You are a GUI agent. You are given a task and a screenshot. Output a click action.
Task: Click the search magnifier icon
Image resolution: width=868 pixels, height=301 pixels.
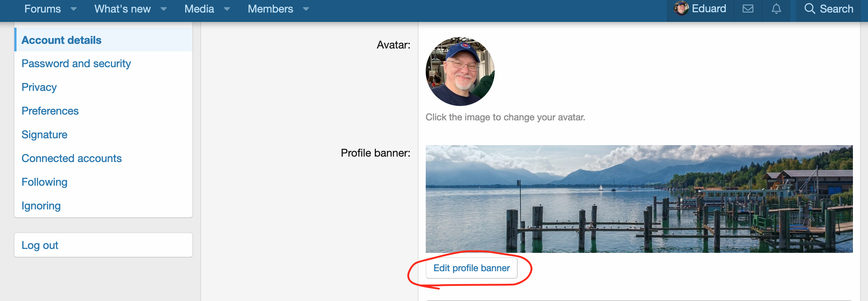pos(809,9)
